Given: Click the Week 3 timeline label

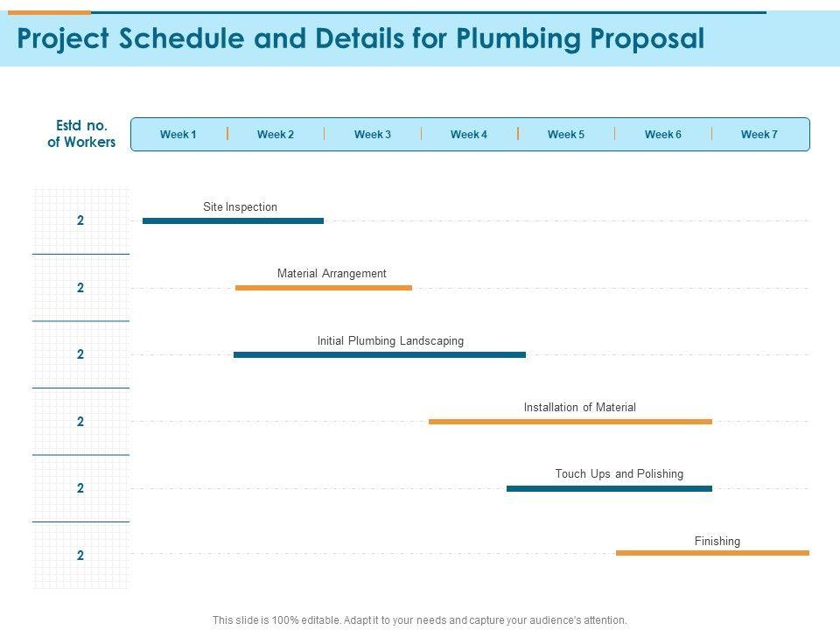Looking at the screenshot, I should click(x=373, y=135).
